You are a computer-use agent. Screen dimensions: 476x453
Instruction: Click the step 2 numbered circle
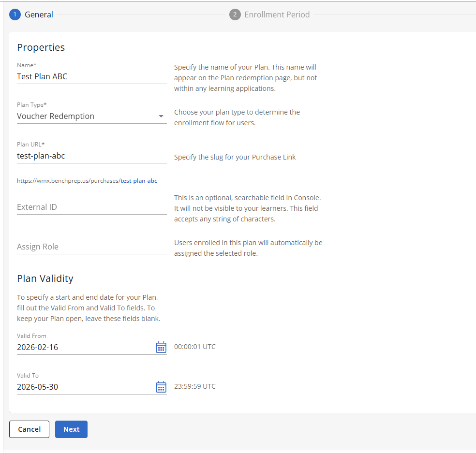tap(235, 15)
